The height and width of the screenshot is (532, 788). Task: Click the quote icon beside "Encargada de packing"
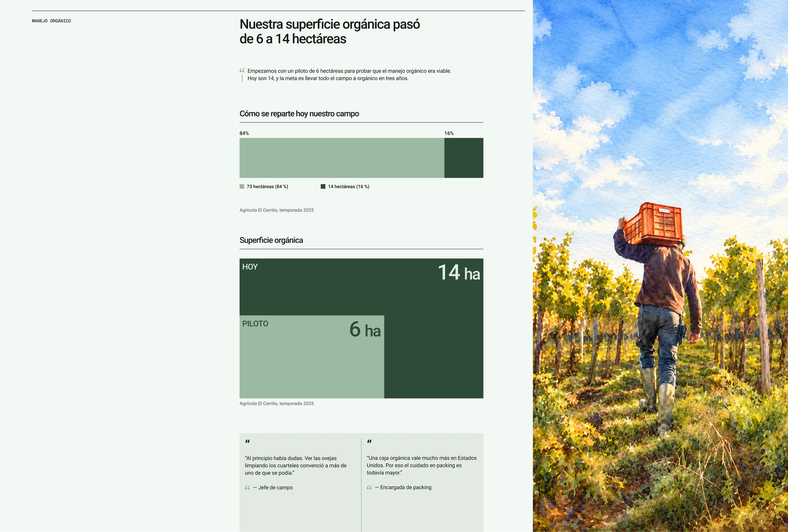point(369,488)
